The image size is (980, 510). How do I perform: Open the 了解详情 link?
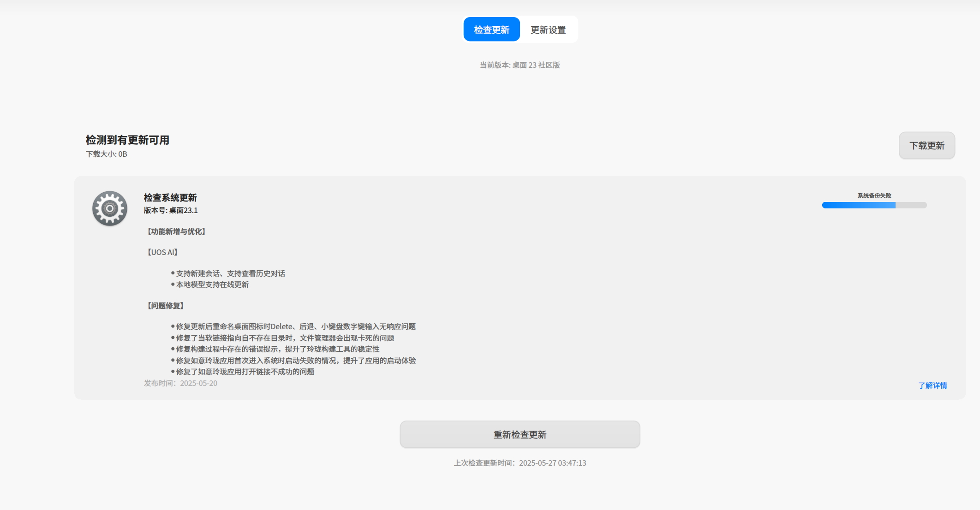tap(932, 385)
